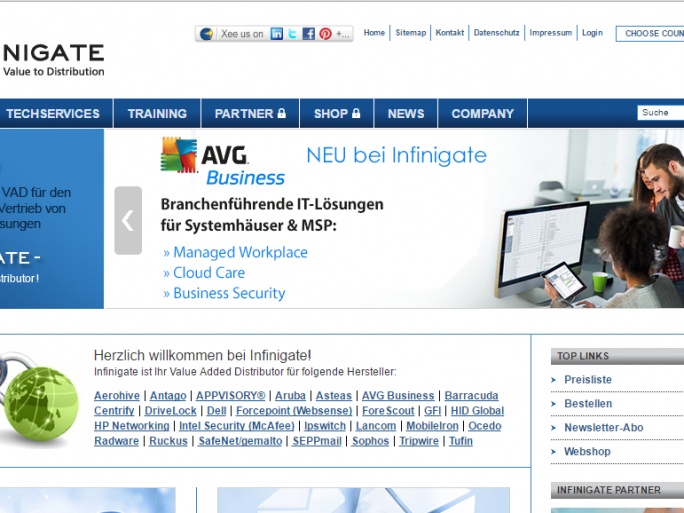Viewport: 684px width, 513px height.
Task: Open the Radware vendor link
Action: click(x=116, y=441)
